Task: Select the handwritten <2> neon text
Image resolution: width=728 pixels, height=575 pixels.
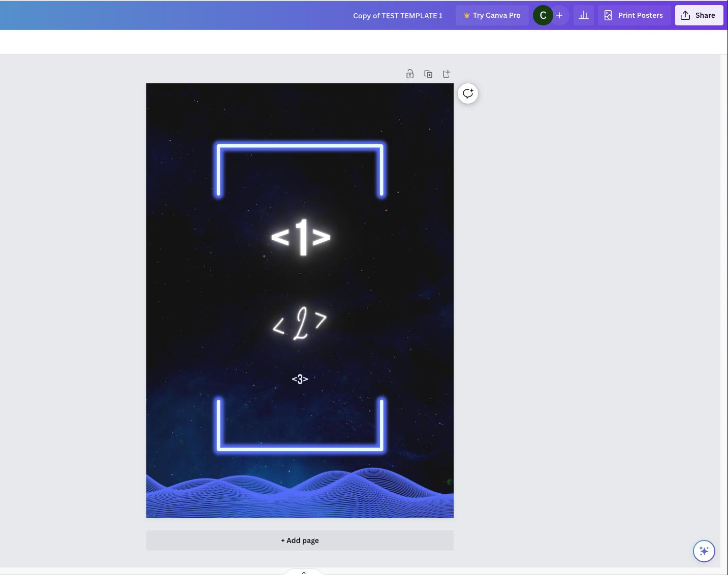Action: 300,323
